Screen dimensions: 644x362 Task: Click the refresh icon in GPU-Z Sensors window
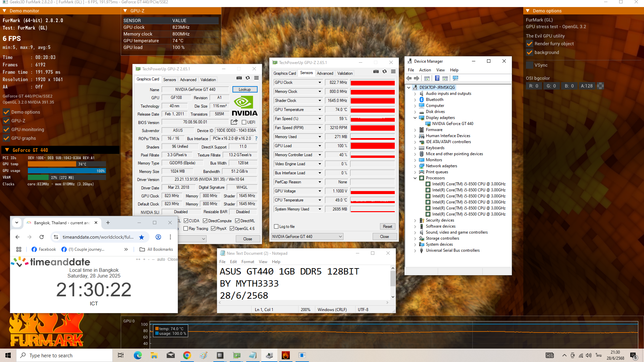(385, 71)
